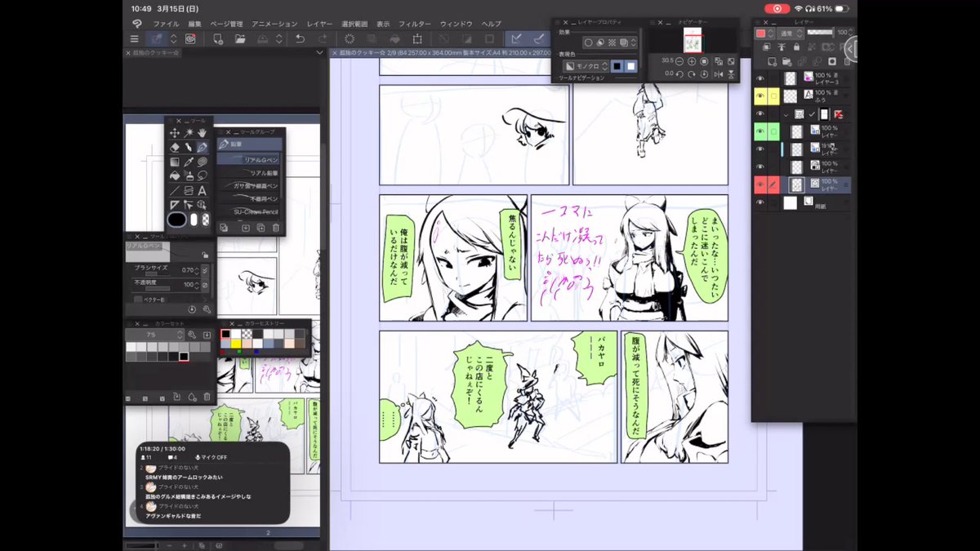Enable the white expression color swatch

point(630,66)
